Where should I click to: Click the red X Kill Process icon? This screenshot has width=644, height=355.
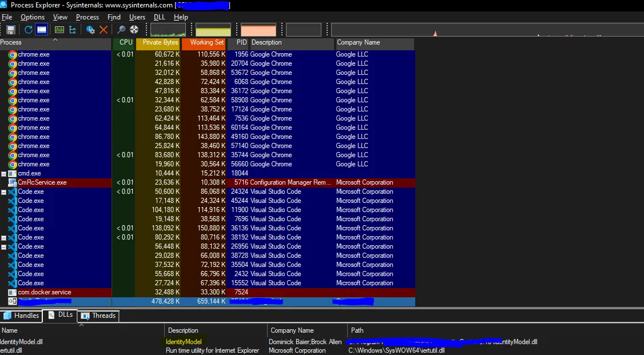104,30
